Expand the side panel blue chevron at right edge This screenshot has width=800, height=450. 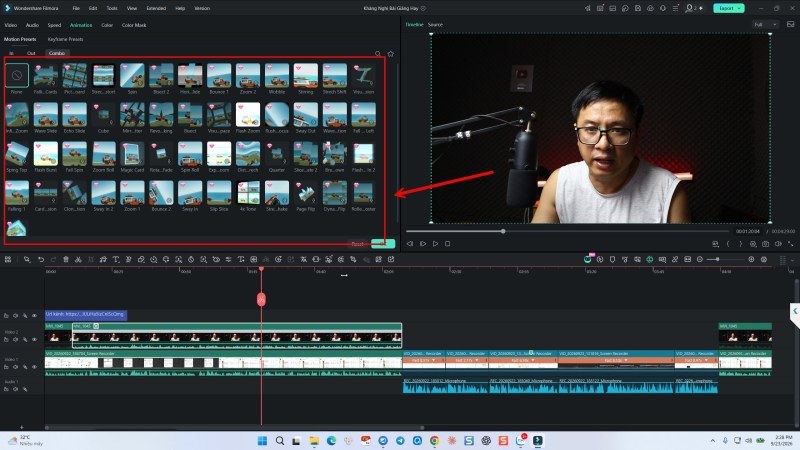(795, 311)
